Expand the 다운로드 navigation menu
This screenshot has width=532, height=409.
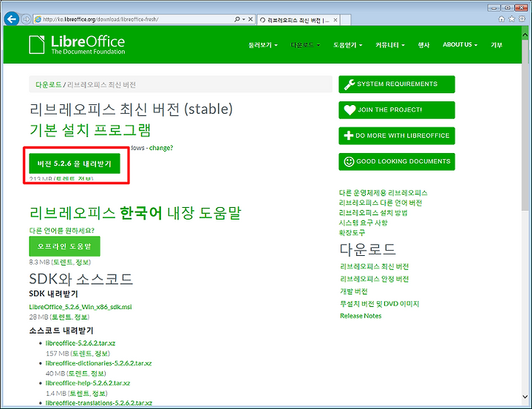tap(305, 45)
